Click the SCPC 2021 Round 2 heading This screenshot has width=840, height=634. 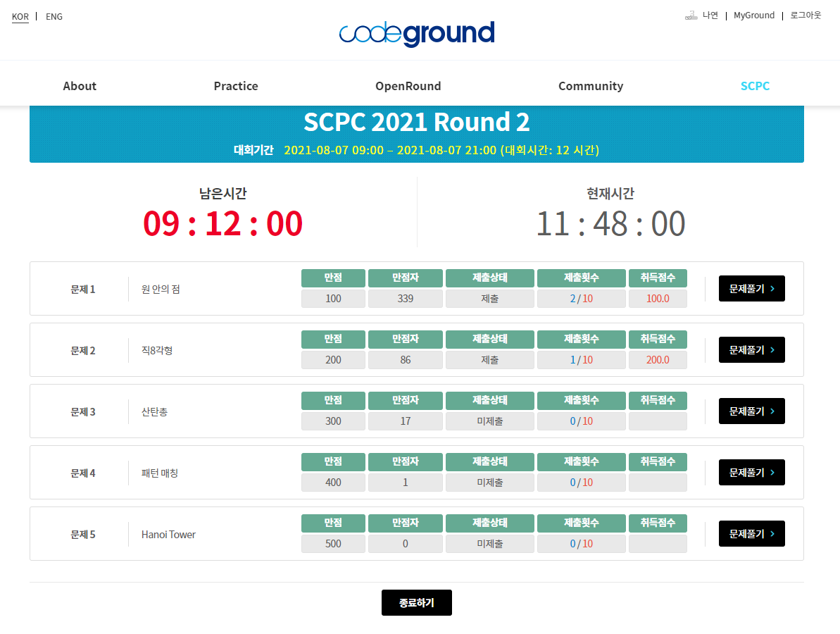(x=417, y=122)
